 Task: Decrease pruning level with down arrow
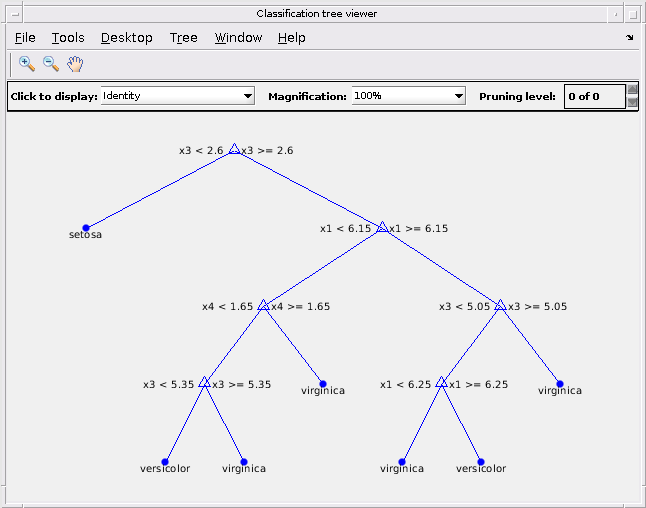point(632,102)
